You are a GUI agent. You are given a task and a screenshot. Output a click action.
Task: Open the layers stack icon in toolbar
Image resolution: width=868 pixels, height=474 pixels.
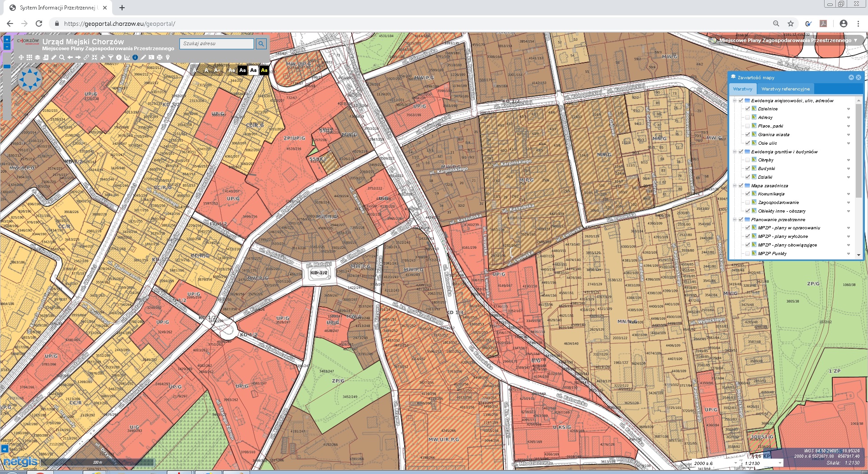(x=38, y=57)
